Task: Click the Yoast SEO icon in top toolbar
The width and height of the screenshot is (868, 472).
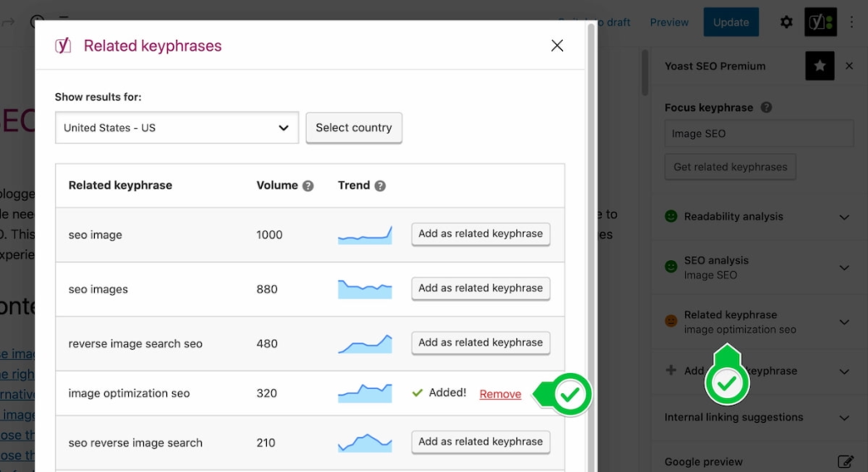Action: (x=820, y=22)
